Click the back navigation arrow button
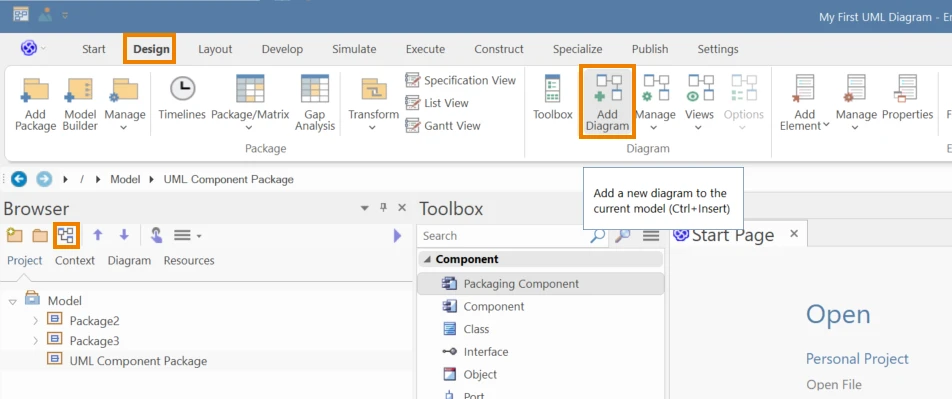952x399 pixels. click(19, 179)
